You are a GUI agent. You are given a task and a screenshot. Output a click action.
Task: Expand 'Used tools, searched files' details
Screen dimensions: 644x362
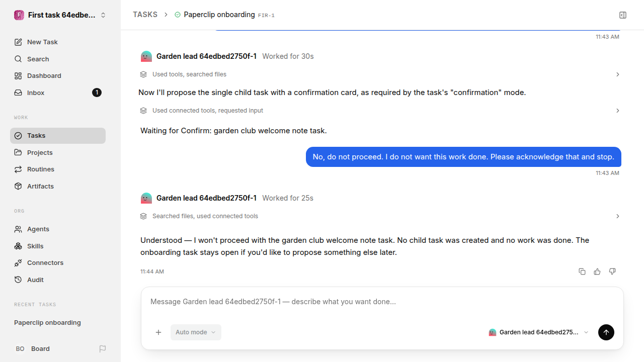click(x=380, y=74)
